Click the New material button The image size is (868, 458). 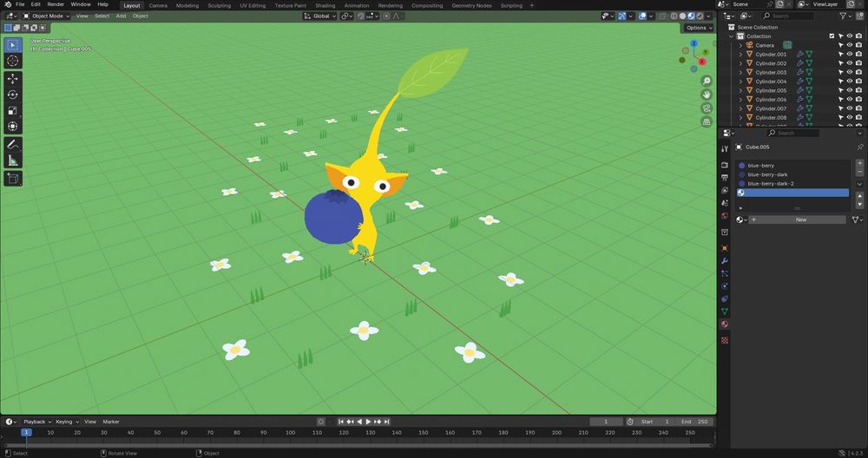798,219
